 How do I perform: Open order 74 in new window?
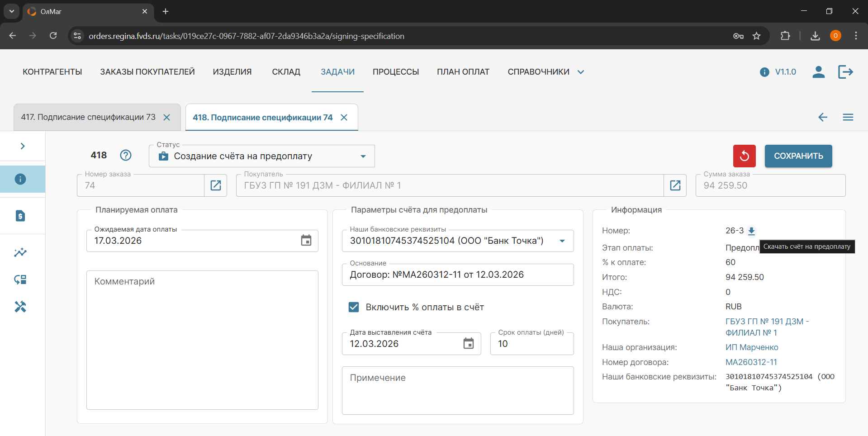click(x=216, y=185)
